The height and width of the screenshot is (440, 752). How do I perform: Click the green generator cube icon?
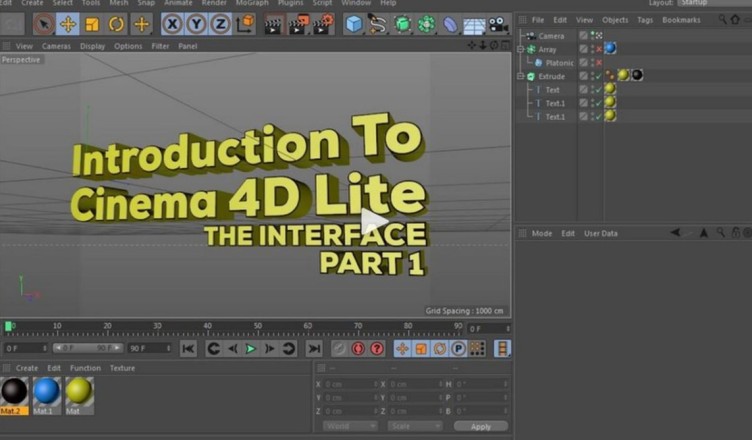402,24
